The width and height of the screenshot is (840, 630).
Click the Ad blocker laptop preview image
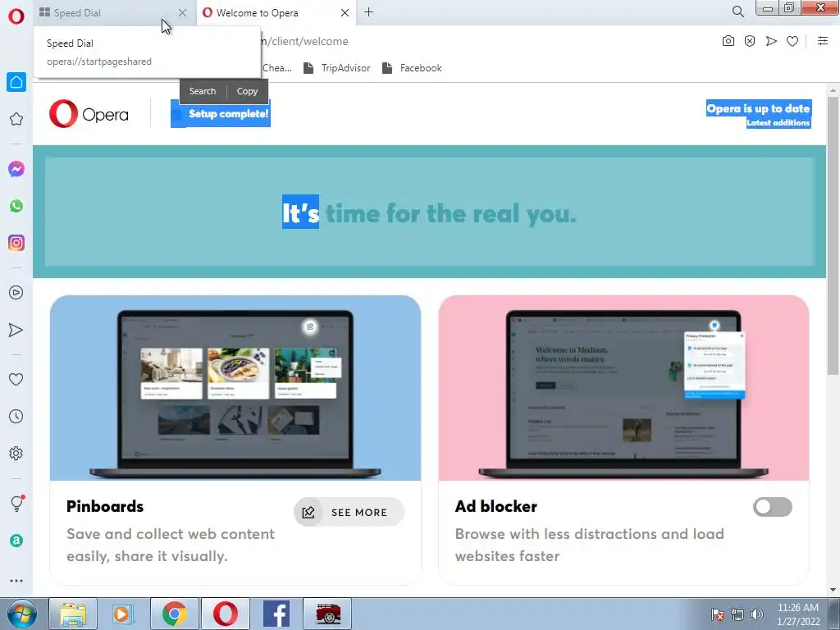(x=623, y=388)
